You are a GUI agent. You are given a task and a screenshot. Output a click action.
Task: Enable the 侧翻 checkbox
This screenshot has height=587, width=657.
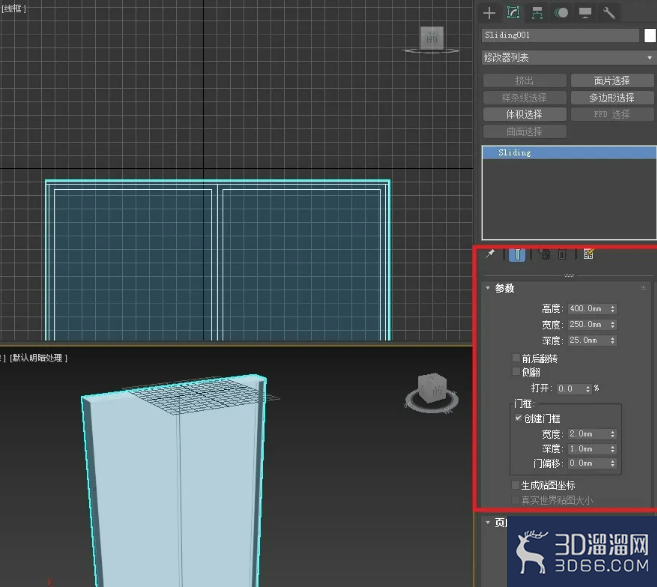click(x=516, y=372)
